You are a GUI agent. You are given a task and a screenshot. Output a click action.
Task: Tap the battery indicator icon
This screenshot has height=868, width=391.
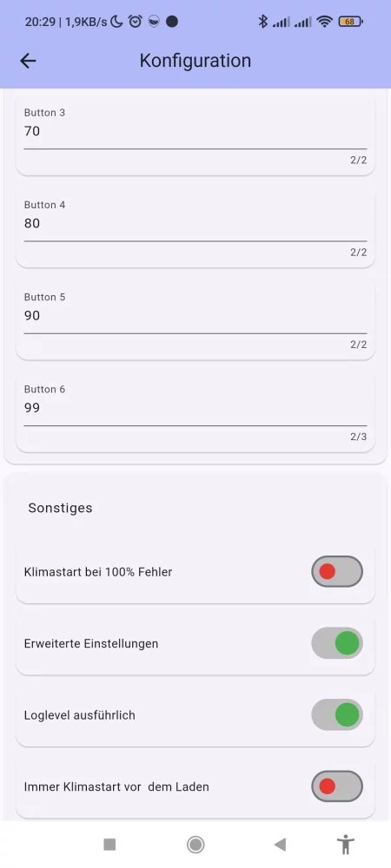tap(350, 22)
